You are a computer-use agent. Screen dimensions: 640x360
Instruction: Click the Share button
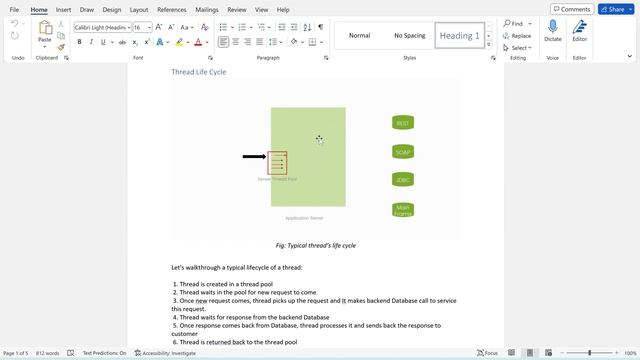coord(613,9)
